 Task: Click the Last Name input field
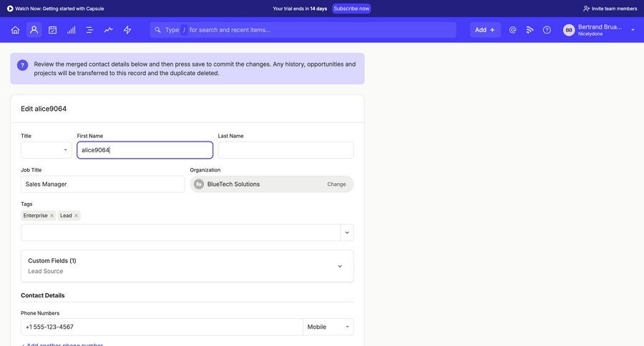coord(286,150)
